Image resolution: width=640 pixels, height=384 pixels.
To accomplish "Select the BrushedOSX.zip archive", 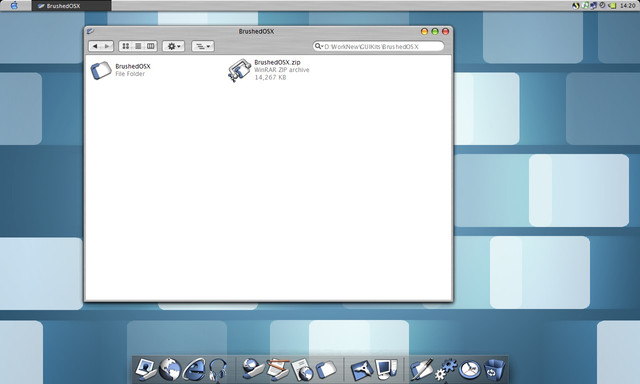I will pyautogui.click(x=269, y=70).
